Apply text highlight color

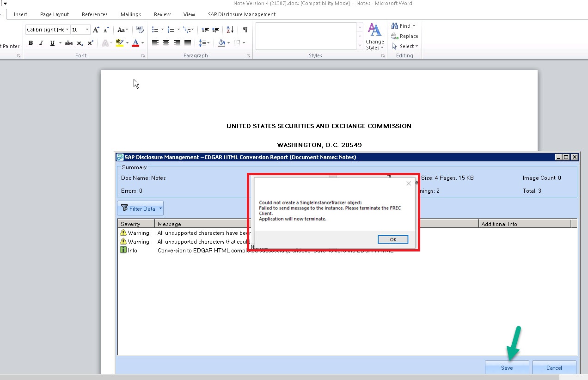tap(120, 43)
